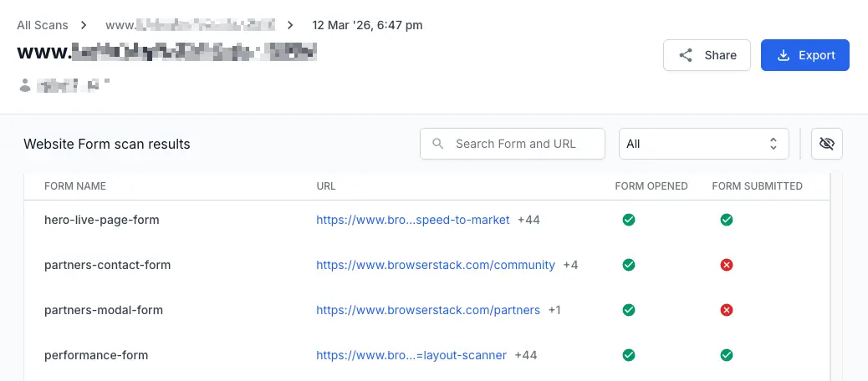Click red failed icon for partners-modal-form submitted

(727, 310)
